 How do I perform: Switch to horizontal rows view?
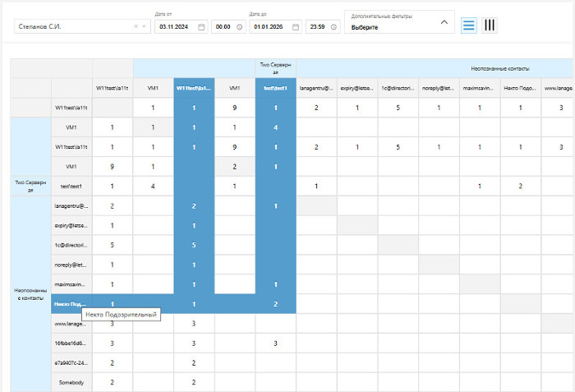click(468, 25)
